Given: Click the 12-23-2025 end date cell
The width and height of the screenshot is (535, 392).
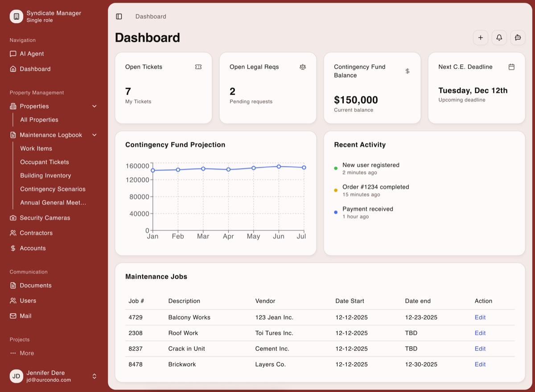Looking at the screenshot, I should point(421,318).
